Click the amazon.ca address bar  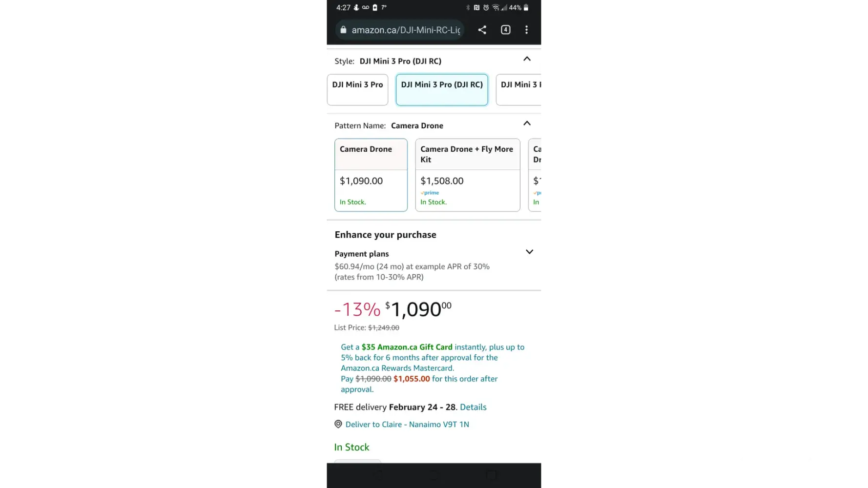point(405,30)
